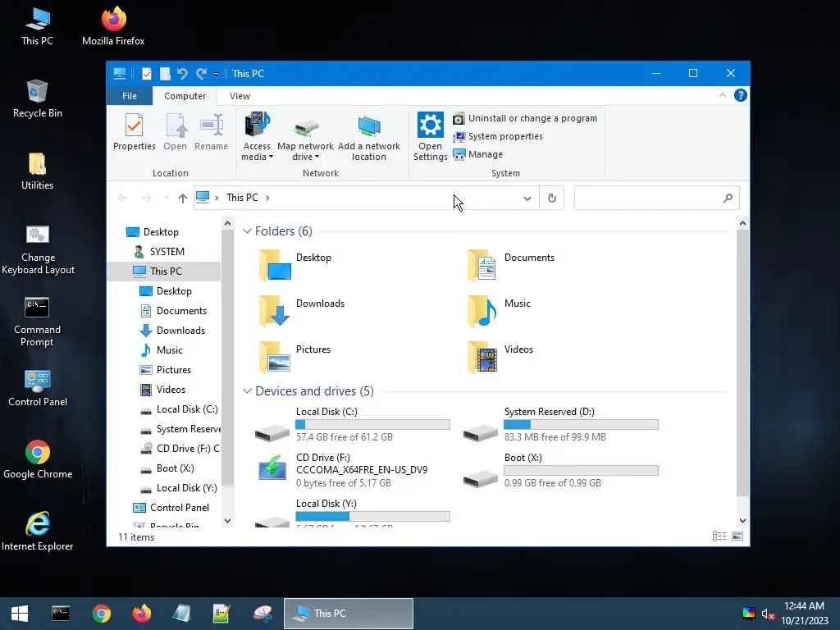Select the Music folder in content pane
Viewport: 840px width, 630px height.
[x=498, y=311]
